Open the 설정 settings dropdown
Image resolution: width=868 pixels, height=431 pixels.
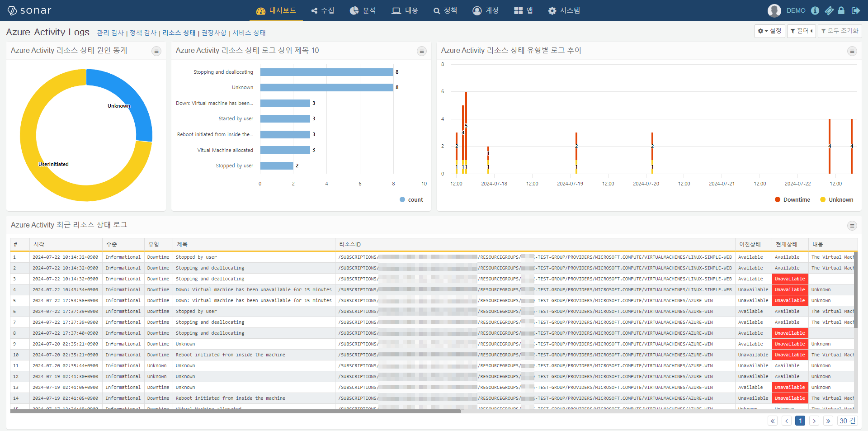pos(769,31)
